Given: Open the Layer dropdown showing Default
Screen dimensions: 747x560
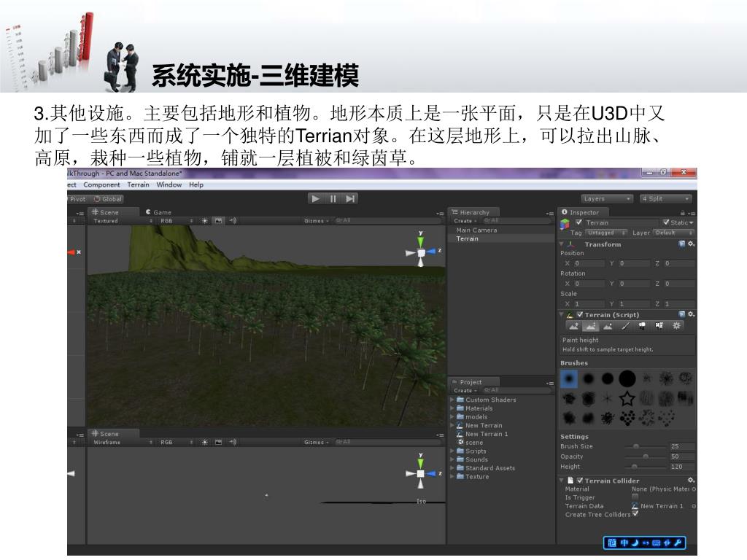Looking at the screenshot, I should tap(673, 233).
